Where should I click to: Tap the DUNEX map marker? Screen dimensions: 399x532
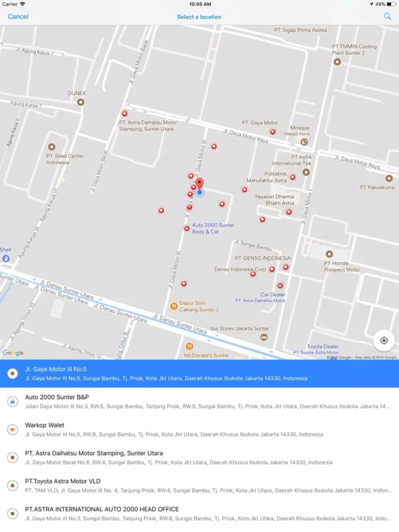(80, 102)
